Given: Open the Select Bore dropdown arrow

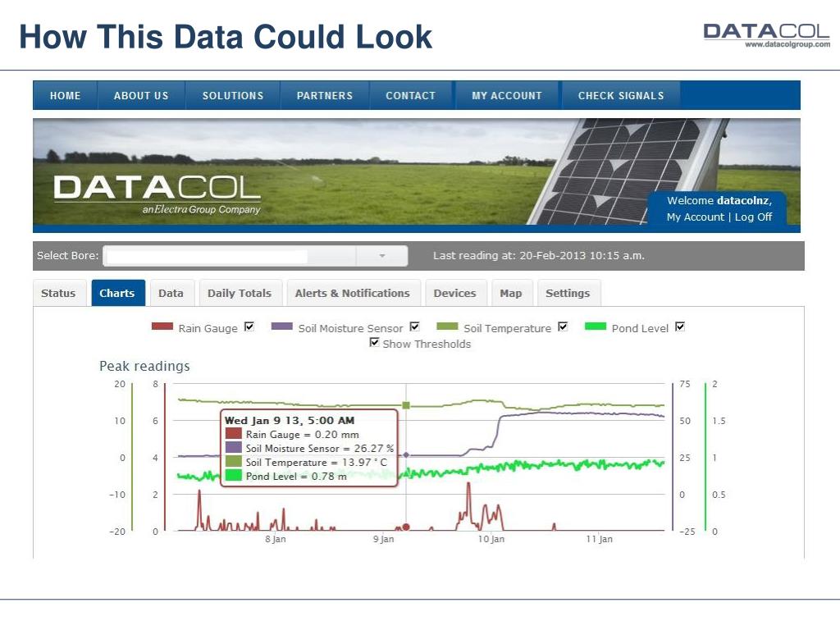Looking at the screenshot, I should coord(382,256).
